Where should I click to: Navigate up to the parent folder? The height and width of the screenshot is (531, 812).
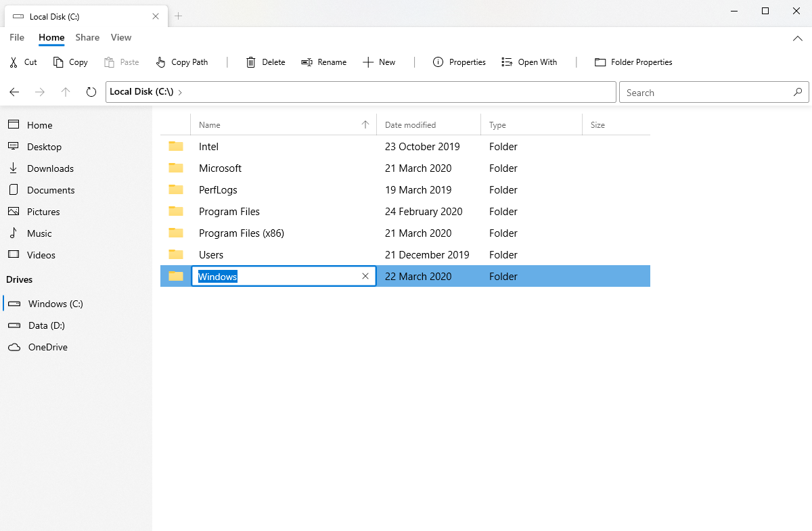click(65, 92)
